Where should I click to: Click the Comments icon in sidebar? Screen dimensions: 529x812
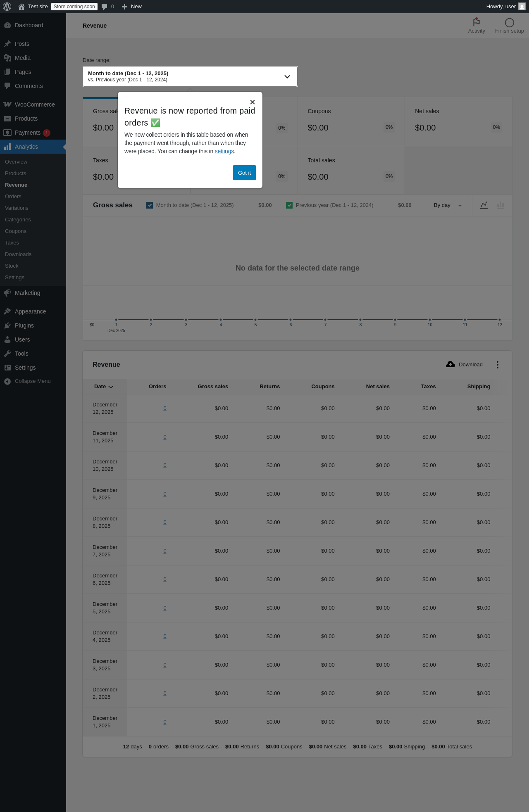tap(7, 86)
